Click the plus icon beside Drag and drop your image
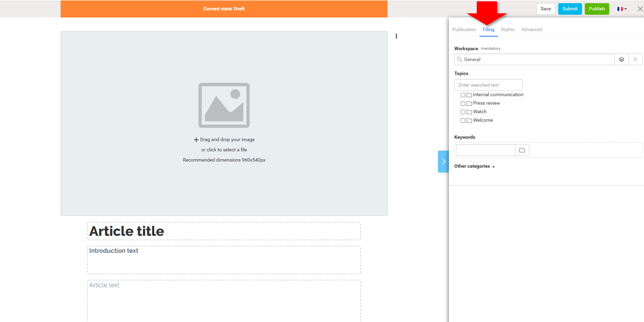This screenshot has height=322, width=644. [196, 140]
